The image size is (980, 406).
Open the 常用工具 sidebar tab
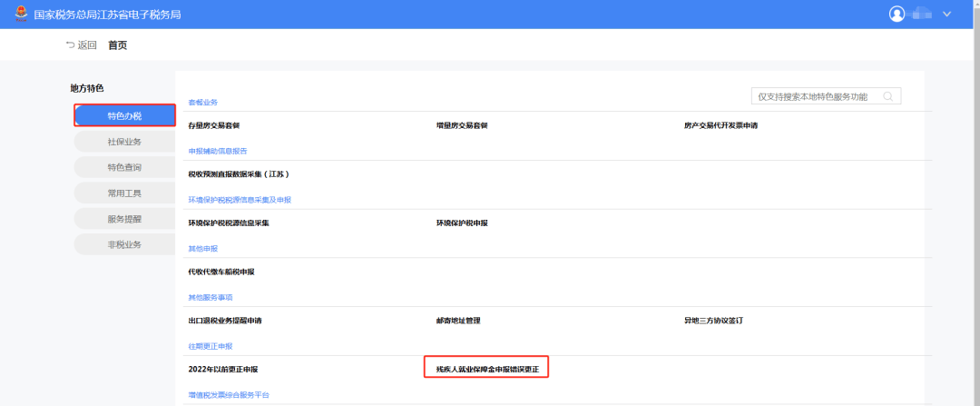124,193
